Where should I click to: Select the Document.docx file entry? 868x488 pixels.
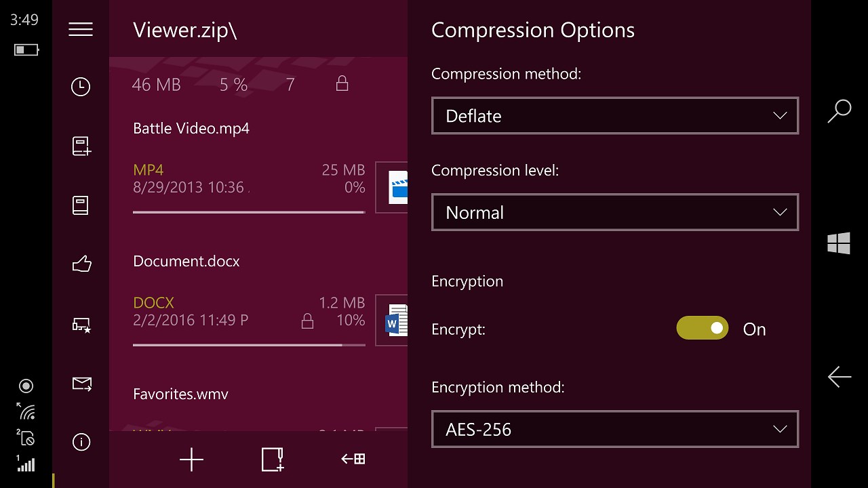(x=249, y=302)
